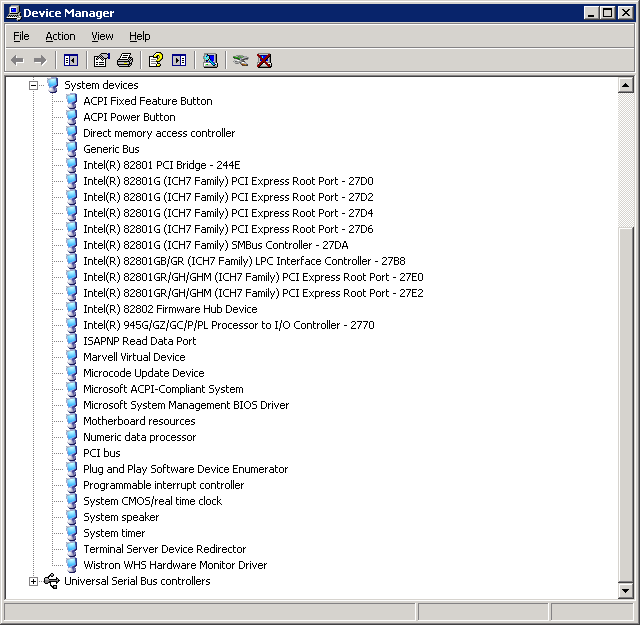Click the System devices category icon
The height and width of the screenshot is (625, 640).
coord(52,85)
